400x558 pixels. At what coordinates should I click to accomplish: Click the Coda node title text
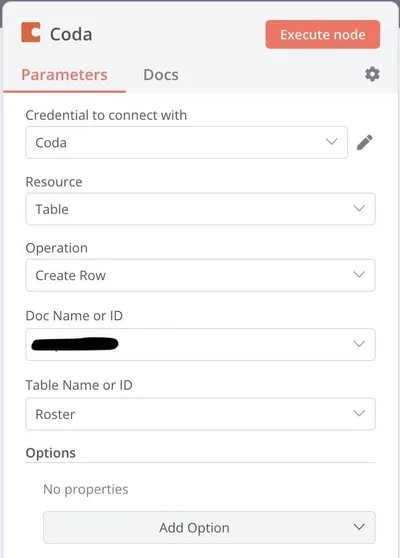[71, 35]
